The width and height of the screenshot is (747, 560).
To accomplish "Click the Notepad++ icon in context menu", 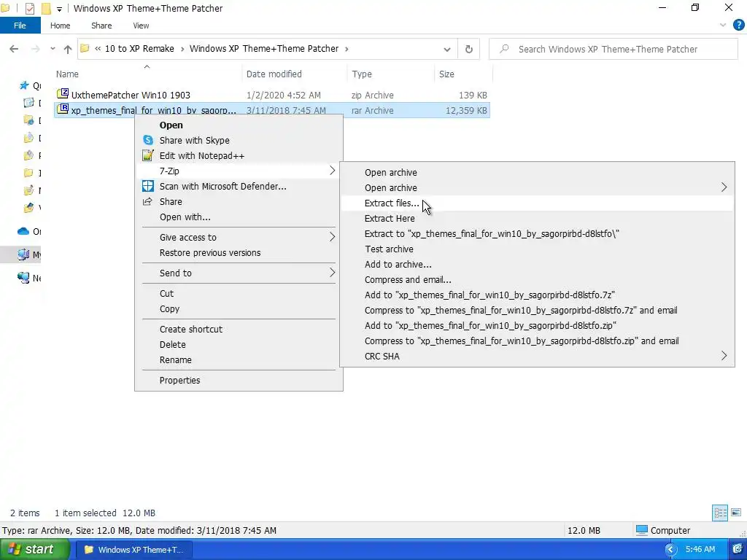I will (148, 155).
